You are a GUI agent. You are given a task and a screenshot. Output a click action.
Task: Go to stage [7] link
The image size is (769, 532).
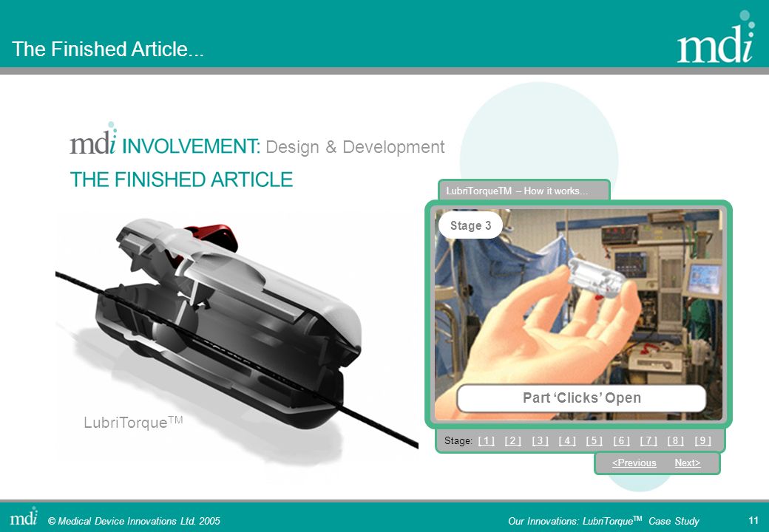(x=648, y=440)
